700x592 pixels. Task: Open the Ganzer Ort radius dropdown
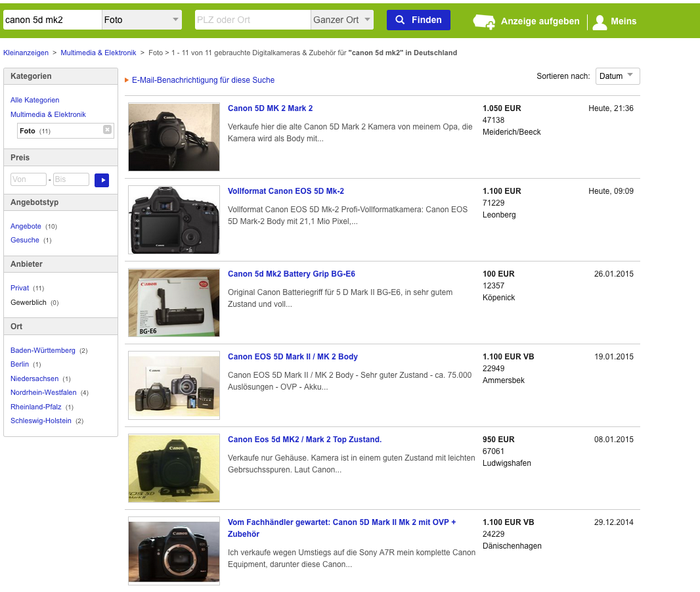pos(342,20)
